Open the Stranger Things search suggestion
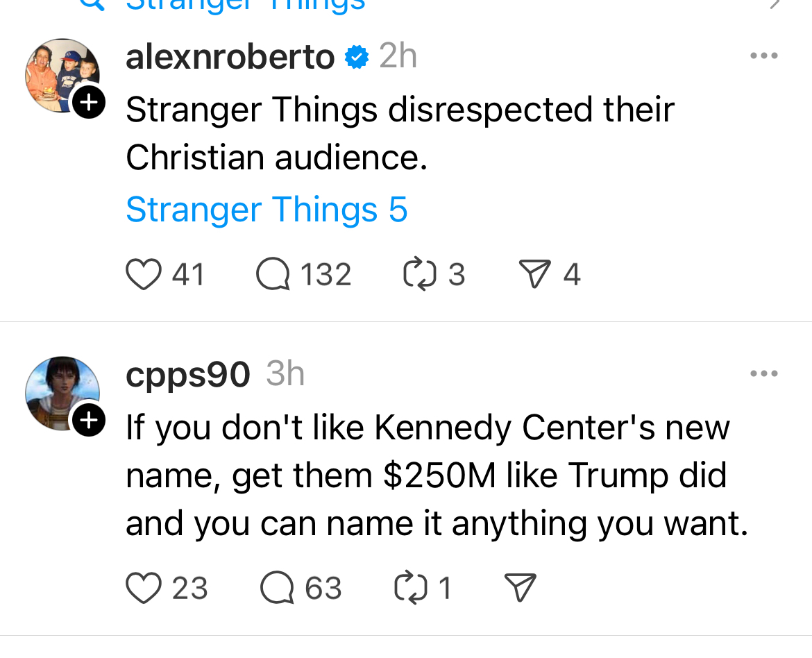 (244, 6)
